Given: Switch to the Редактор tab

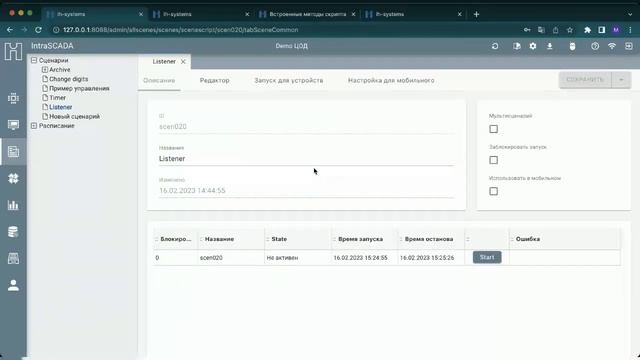Looking at the screenshot, I should click(214, 80).
